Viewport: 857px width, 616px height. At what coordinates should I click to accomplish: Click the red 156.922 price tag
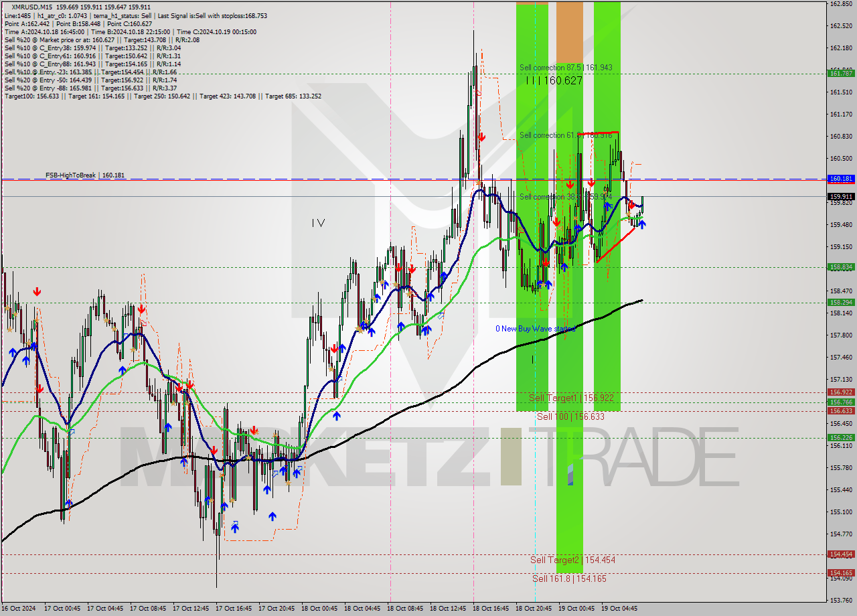841,392
